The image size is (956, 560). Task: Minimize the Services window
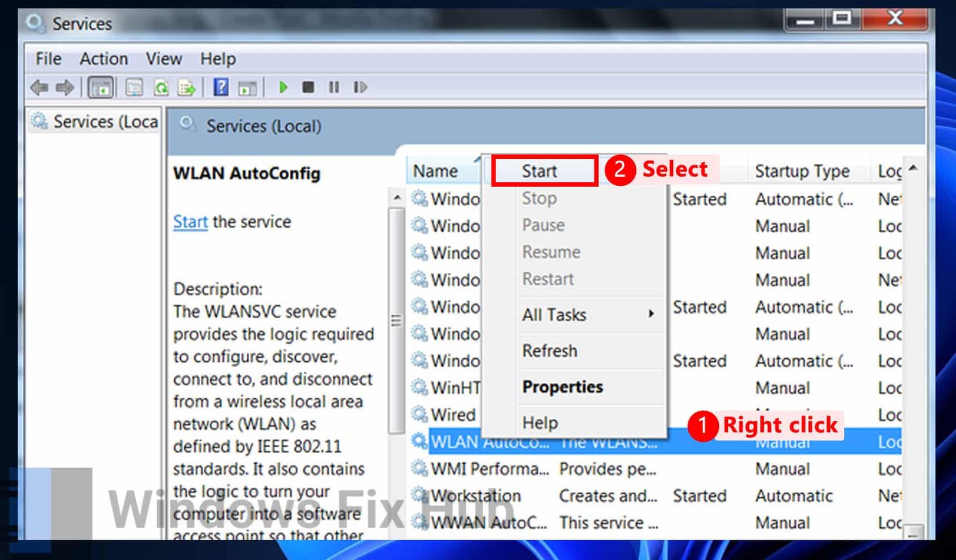[805, 20]
